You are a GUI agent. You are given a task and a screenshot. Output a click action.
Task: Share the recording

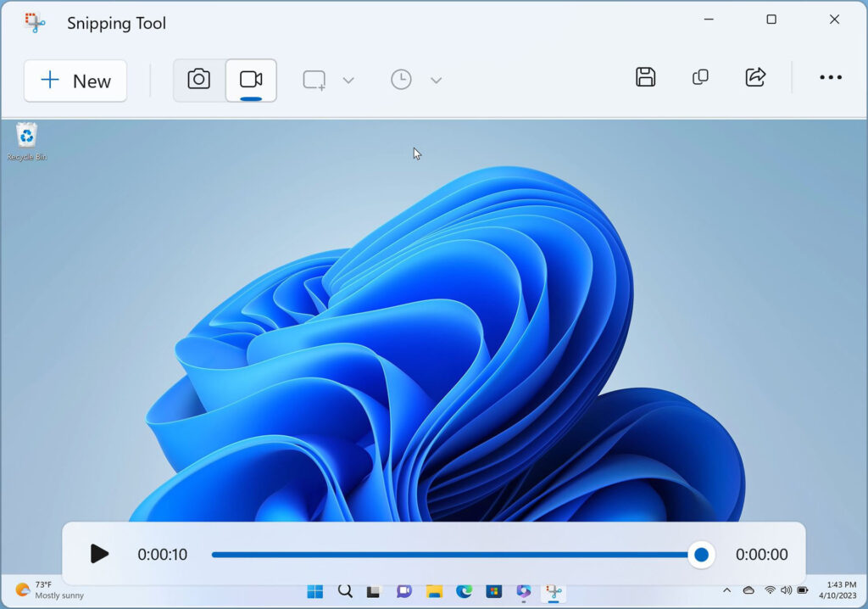(754, 77)
